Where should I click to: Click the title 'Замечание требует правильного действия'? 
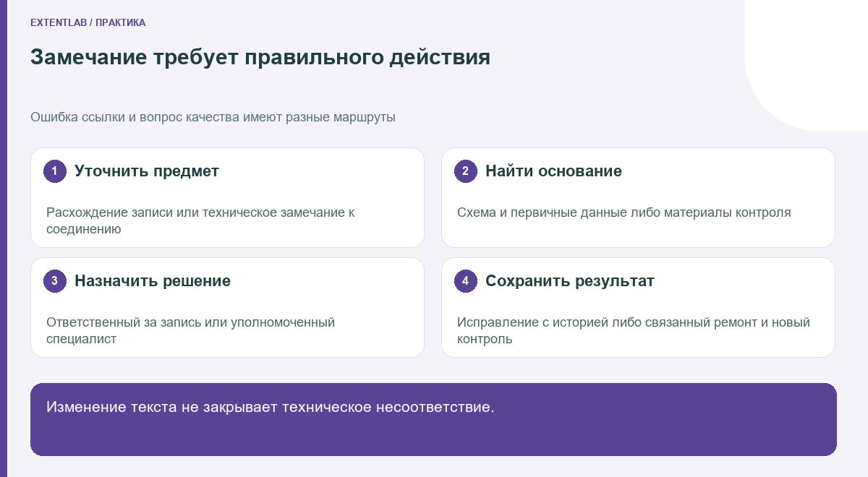tap(260, 57)
